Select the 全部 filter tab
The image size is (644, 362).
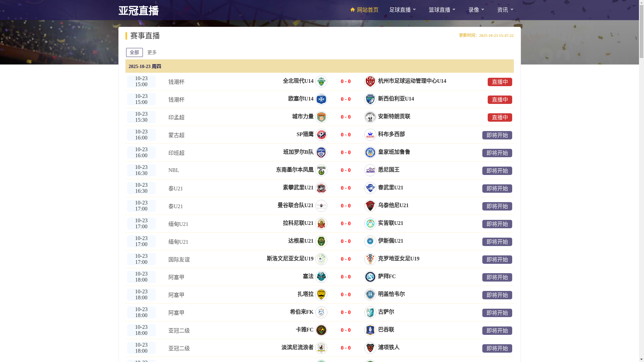tap(134, 52)
